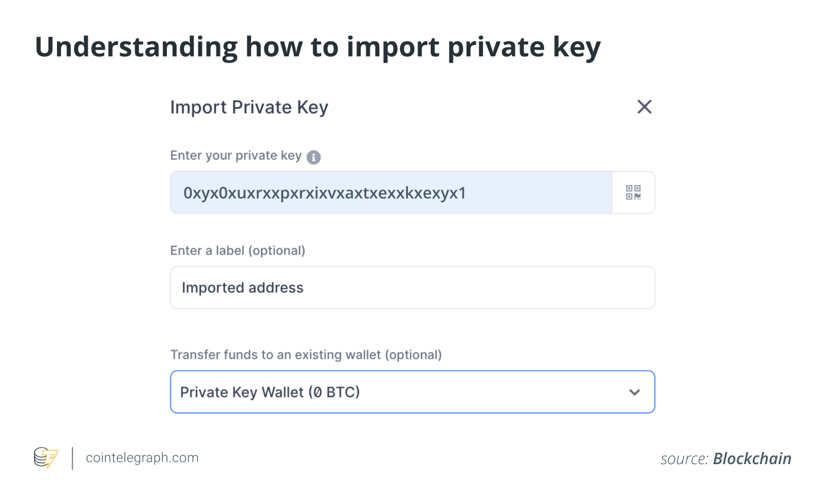Click the Cointelegraph logo icon

[46, 458]
